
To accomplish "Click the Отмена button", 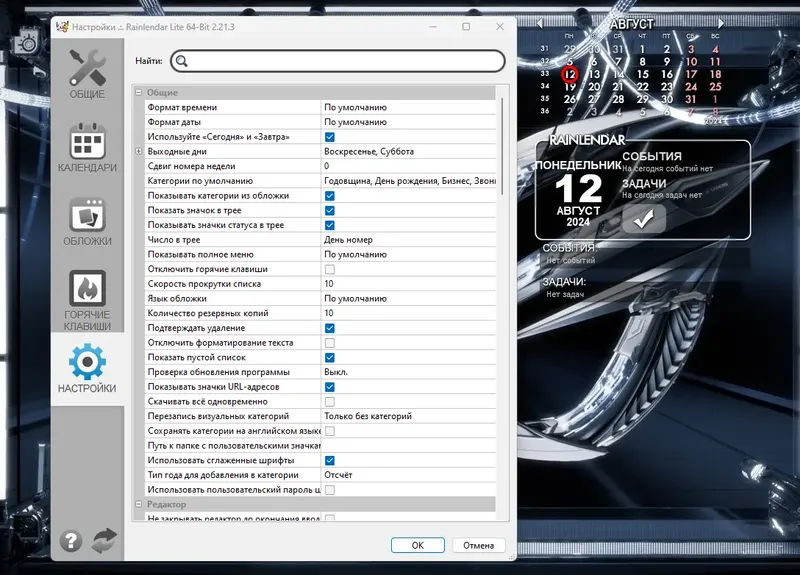I will click(479, 545).
